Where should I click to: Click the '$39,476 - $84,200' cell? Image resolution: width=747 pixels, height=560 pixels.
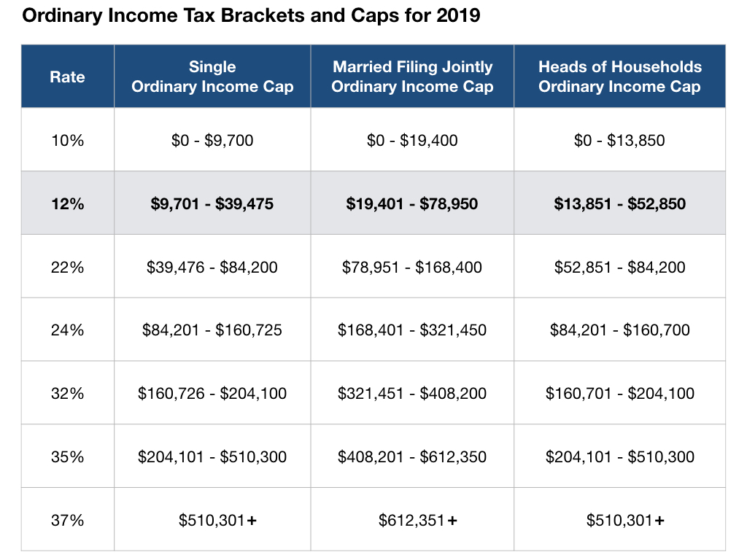pyautogui.click(x=212, y=267)
